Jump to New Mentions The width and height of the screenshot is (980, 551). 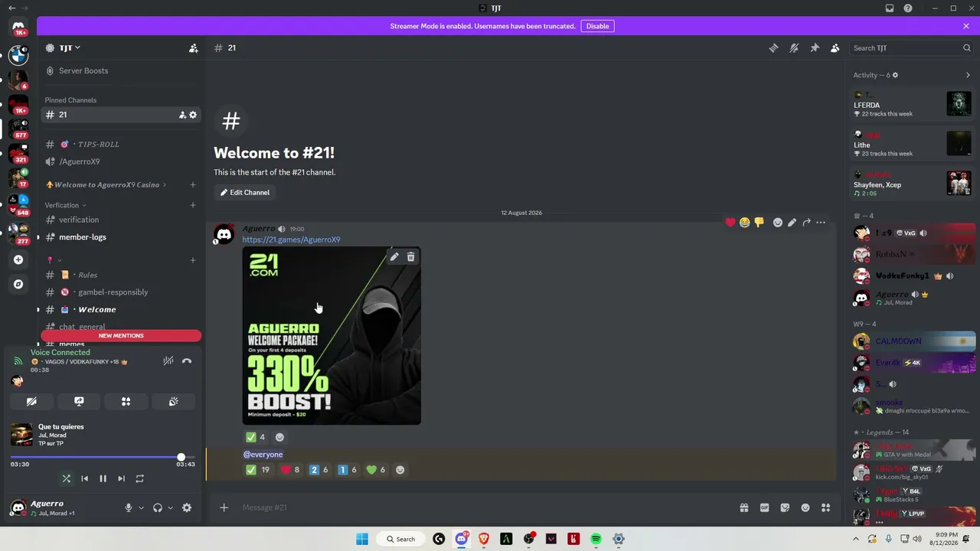121,336
